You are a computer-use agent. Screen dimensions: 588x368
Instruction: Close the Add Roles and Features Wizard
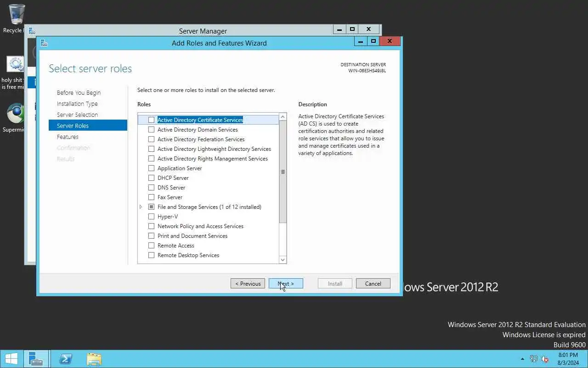[x=390, y=41]
